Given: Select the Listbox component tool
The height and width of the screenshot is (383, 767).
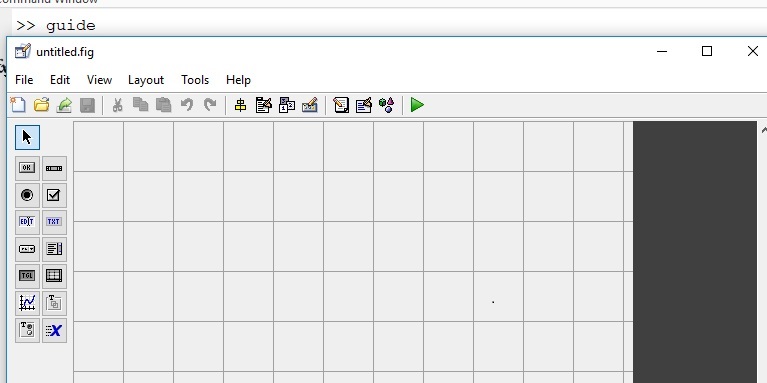Looking at the screenshot, I should pos(54,249).
